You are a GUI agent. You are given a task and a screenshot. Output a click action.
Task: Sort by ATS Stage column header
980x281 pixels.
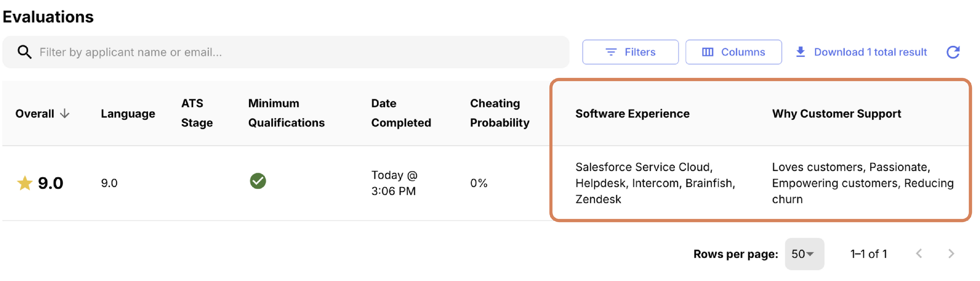coord(196,113)
